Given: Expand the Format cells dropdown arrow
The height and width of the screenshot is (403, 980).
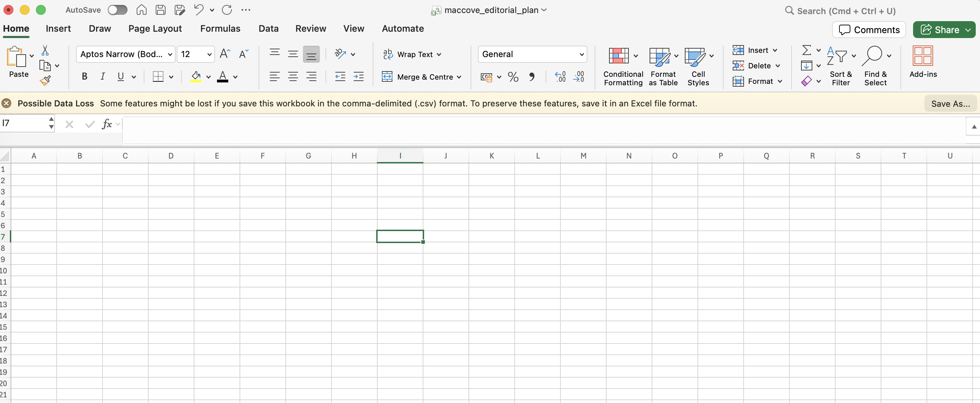Looking at the screenshot, I should pyautogui.click(x=780, y=81).
